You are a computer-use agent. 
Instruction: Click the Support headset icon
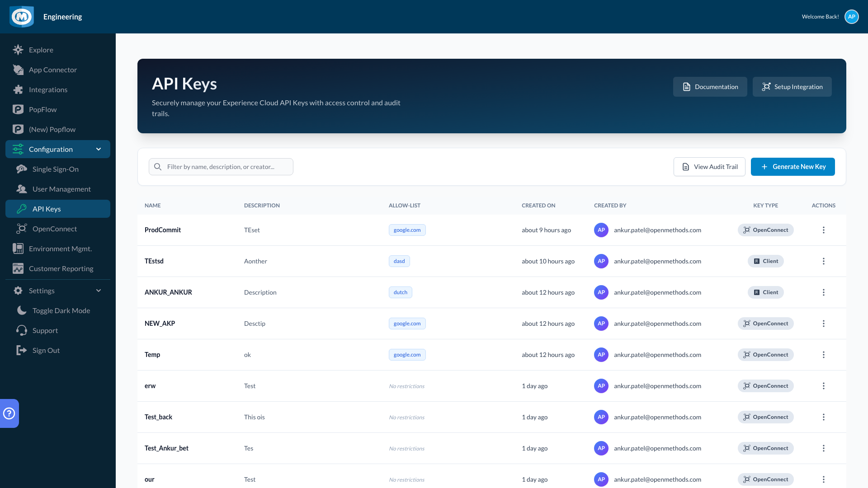point(21,330)
